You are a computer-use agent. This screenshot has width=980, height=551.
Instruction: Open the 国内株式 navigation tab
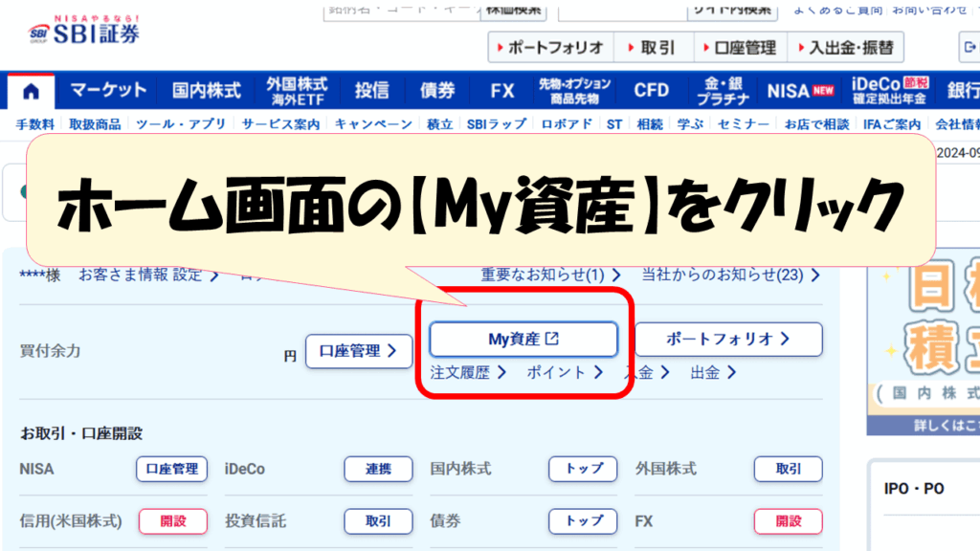pos(207,91)
